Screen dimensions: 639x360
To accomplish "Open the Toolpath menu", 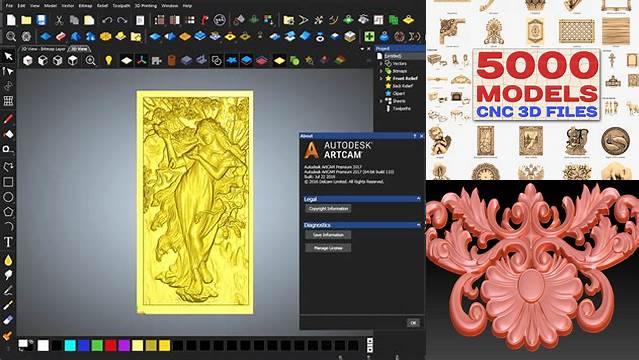I will [121, 6].
